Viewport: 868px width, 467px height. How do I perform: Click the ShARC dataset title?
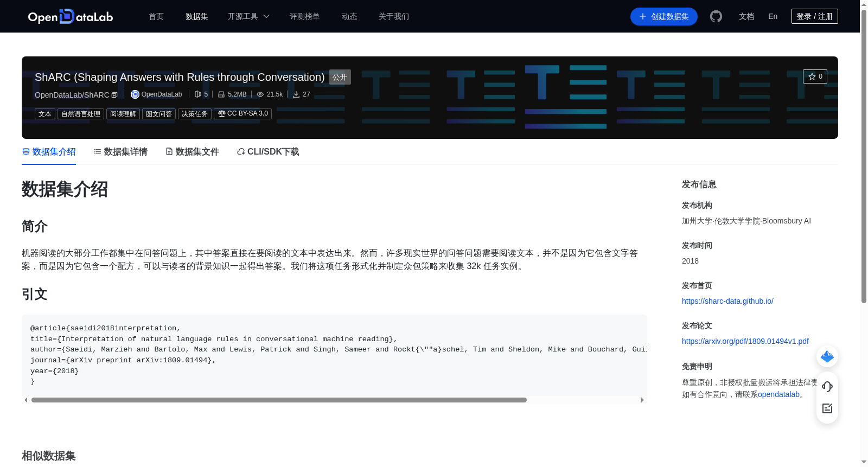(x=180, y=77)
